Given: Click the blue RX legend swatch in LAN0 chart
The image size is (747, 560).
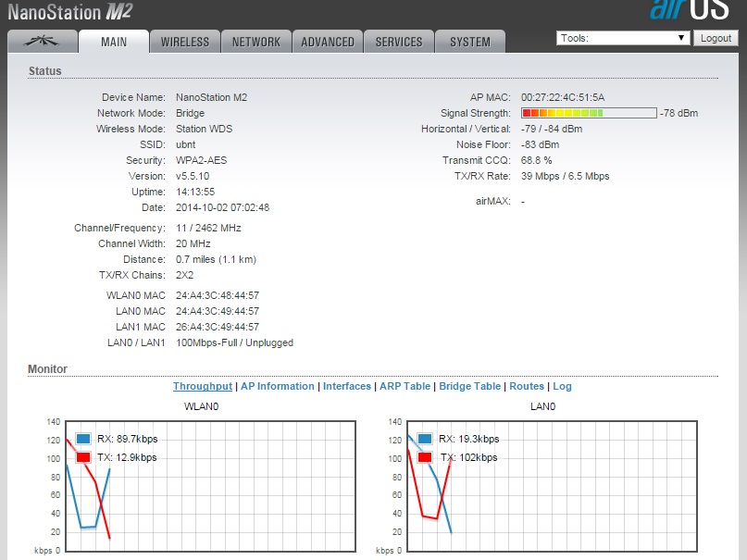Looking at the screenshot, I should click(x=425, y=439).
